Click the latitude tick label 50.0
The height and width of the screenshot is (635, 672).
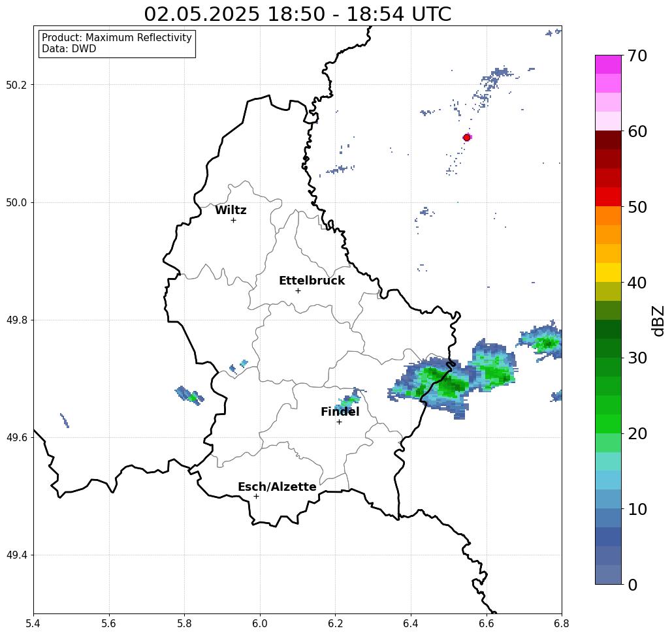(16, 202)
